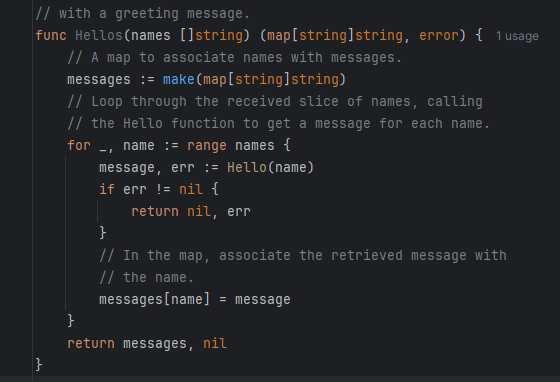Viewport: 560px width, 382px height.
Task: Click the 'range' keyword in for loop
Action: coord(207,146)
